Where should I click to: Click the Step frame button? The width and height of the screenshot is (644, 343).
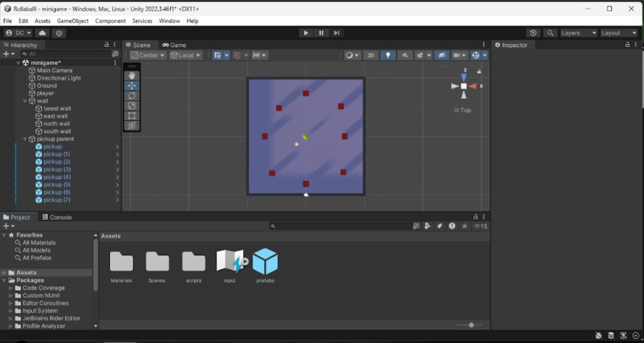336,33
